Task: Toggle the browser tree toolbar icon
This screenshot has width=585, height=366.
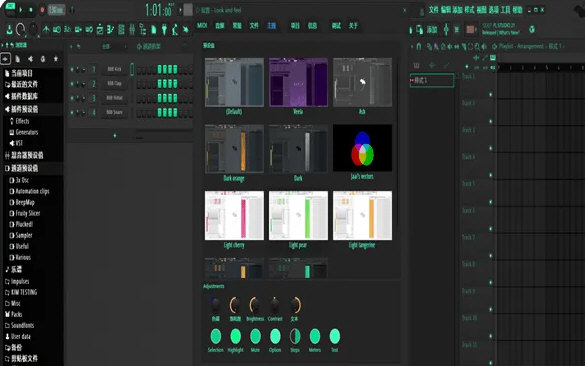Action: 143,29
